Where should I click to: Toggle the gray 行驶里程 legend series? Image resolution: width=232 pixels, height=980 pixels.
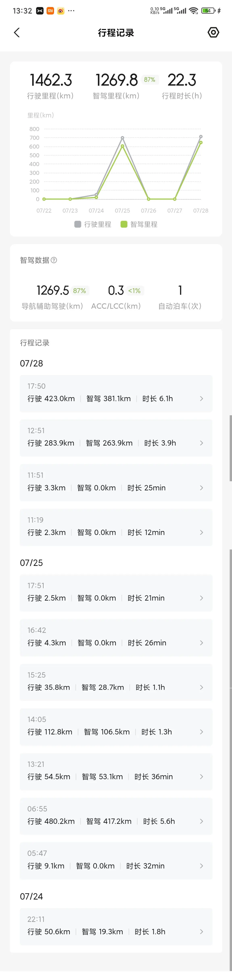[x=93, y=225]
